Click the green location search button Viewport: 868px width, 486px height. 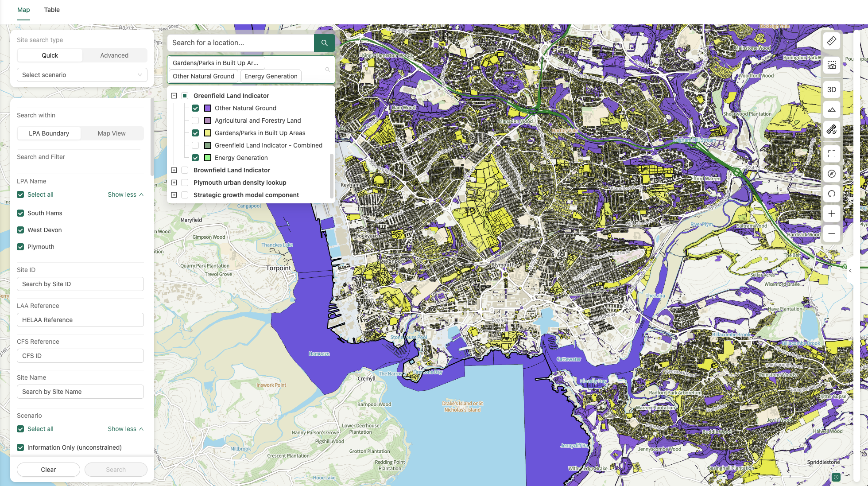click(x=324, y=43)
